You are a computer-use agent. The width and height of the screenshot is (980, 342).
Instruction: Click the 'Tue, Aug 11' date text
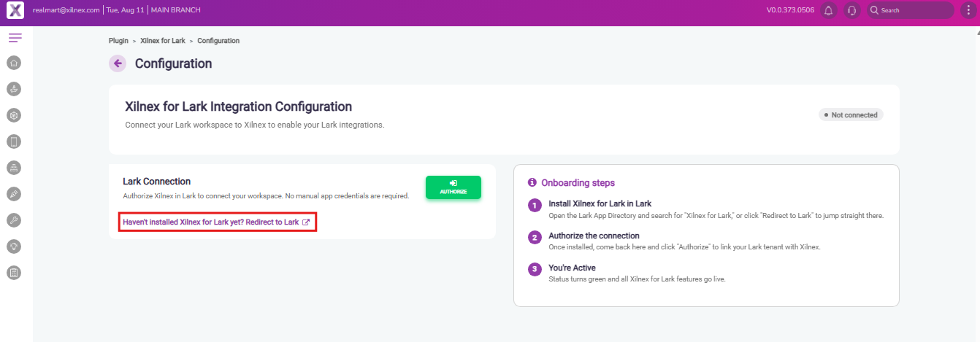coord(125,10)
